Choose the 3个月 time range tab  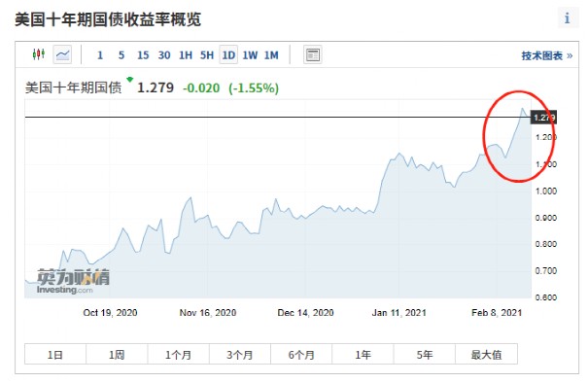coord(240,354)
